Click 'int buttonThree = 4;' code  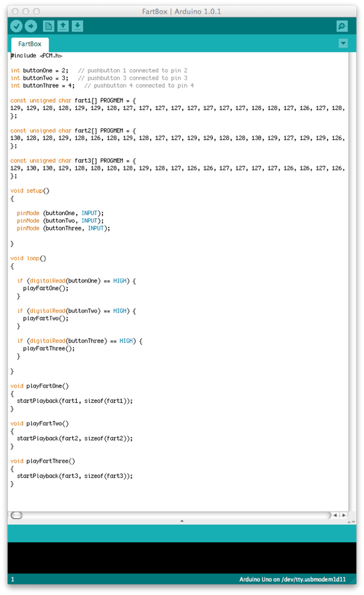point(43,86)
